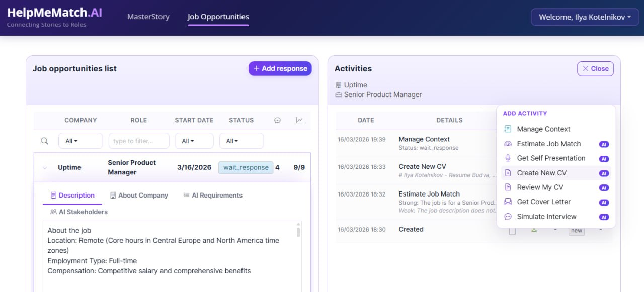The height and width of the screenshot is (292, 644).
Task: Tick the checkbox in the Created activity row
Action: coord(512,231)
